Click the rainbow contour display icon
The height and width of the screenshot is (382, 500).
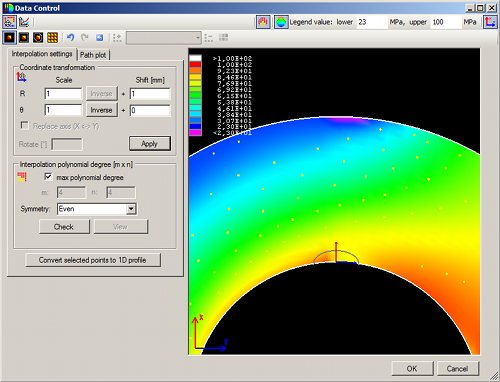click(281, 22)
